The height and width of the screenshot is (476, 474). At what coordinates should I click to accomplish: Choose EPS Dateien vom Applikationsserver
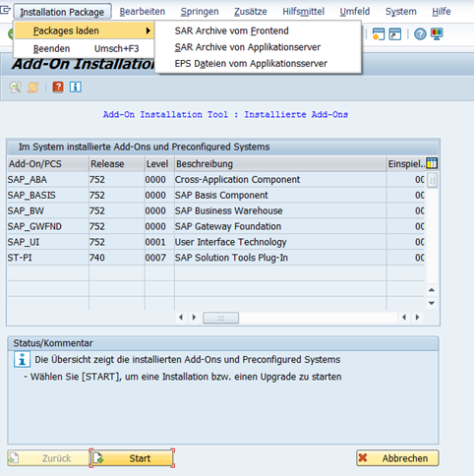[x=251, y=64]
